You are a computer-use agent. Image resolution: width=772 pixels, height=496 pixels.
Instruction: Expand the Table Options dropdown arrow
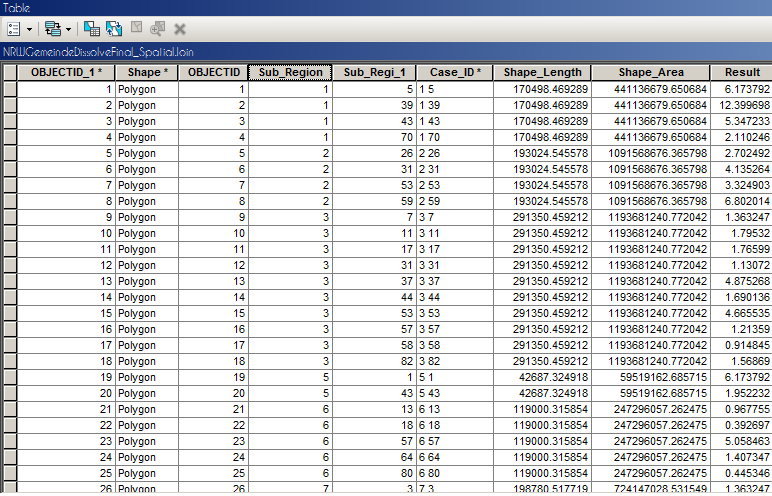(30, 30)
